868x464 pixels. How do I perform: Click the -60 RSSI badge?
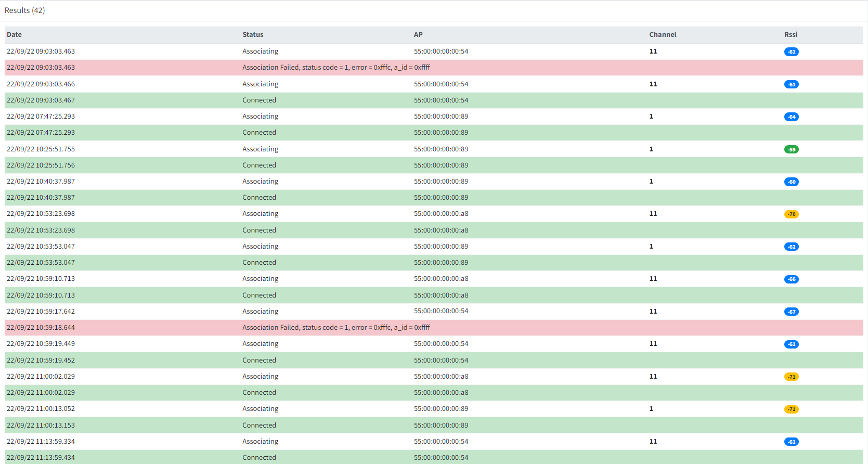pyautogui.click(x=791, y=182)
